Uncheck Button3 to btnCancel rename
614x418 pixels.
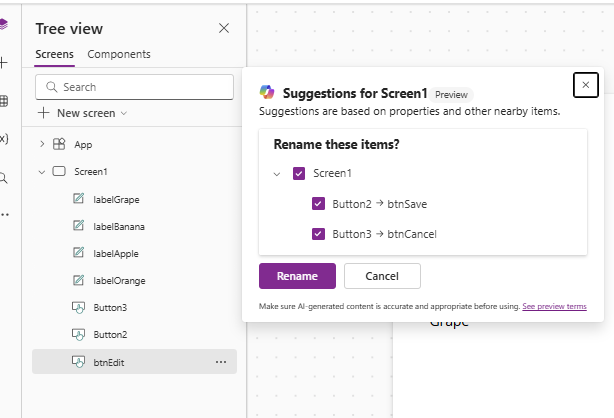(x=318, y=234)
